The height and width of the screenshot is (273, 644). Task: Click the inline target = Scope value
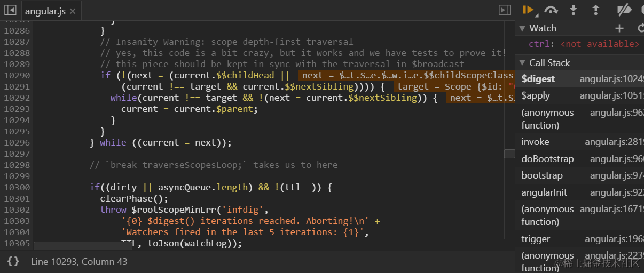click(454, 86)
